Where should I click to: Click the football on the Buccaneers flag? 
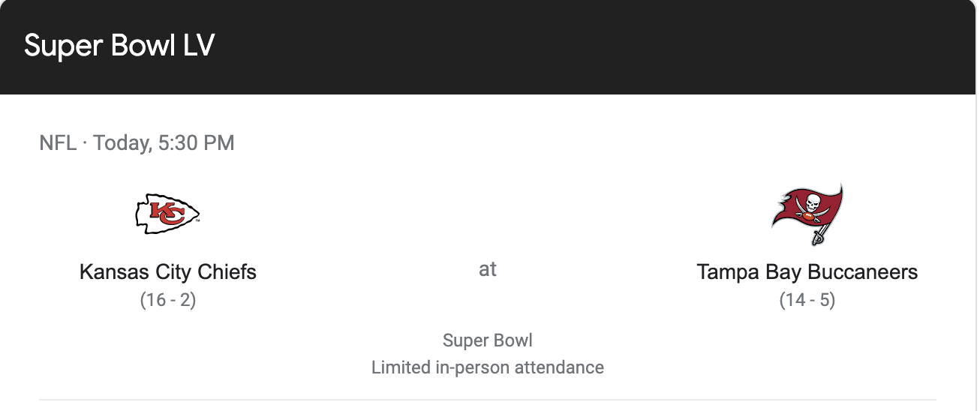(x=807, y=217)
